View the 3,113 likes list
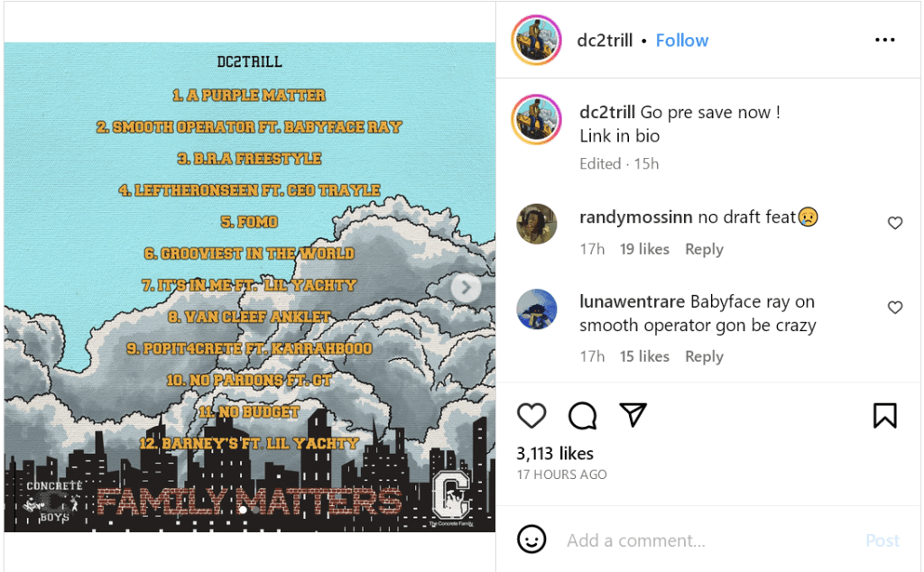The height and width of the screenshot is (572, 924). point(555,454)
